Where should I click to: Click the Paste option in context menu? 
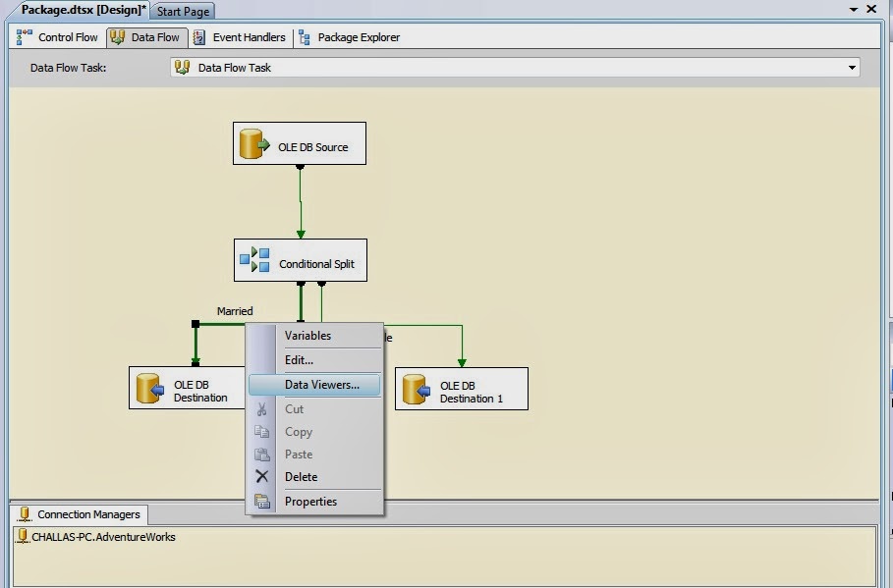[x=298, y=454]
